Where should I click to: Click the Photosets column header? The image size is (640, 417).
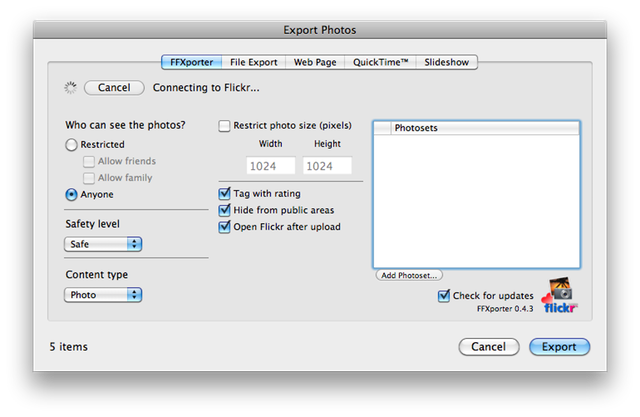click(484, 128)
